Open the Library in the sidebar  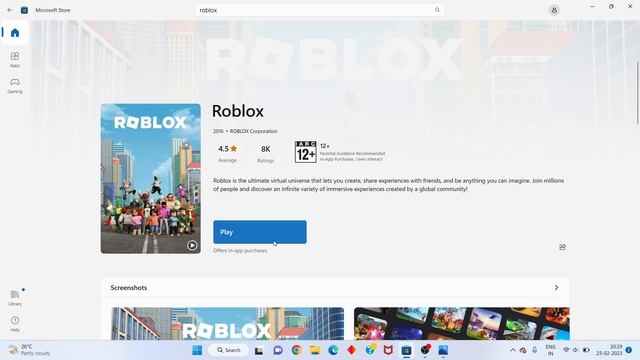(15, 298)
